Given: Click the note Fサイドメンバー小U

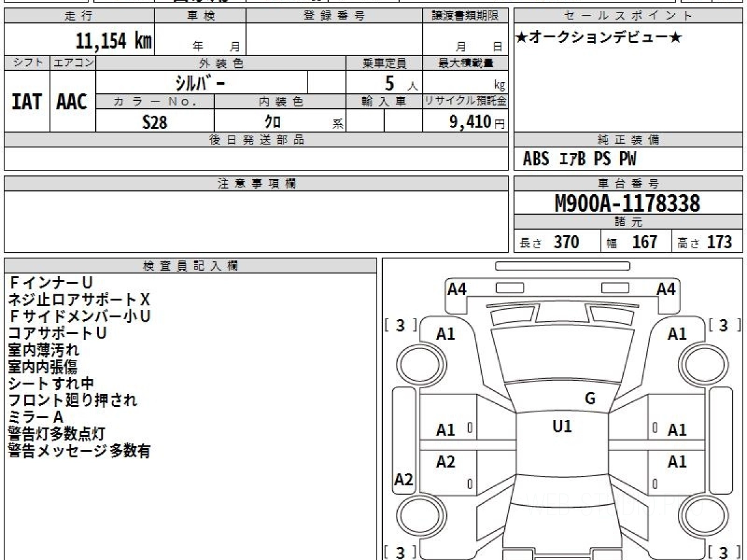Looking at the screenshot, I should (79, 317).
